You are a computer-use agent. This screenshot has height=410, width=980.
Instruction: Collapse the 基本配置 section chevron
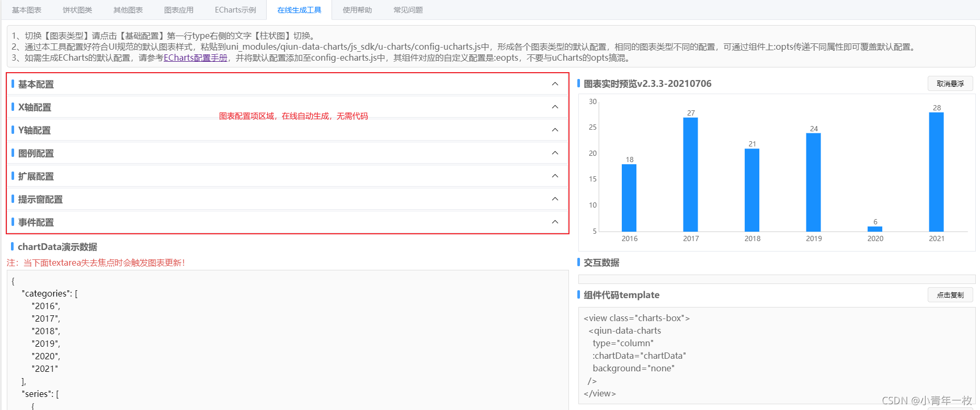coord(555,84)
